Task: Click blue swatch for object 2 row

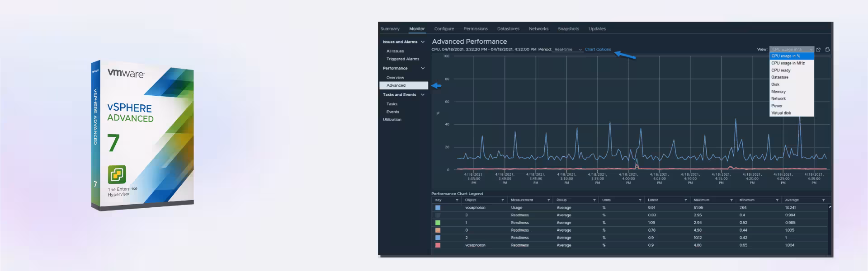Action: click(x=438, y=238)
